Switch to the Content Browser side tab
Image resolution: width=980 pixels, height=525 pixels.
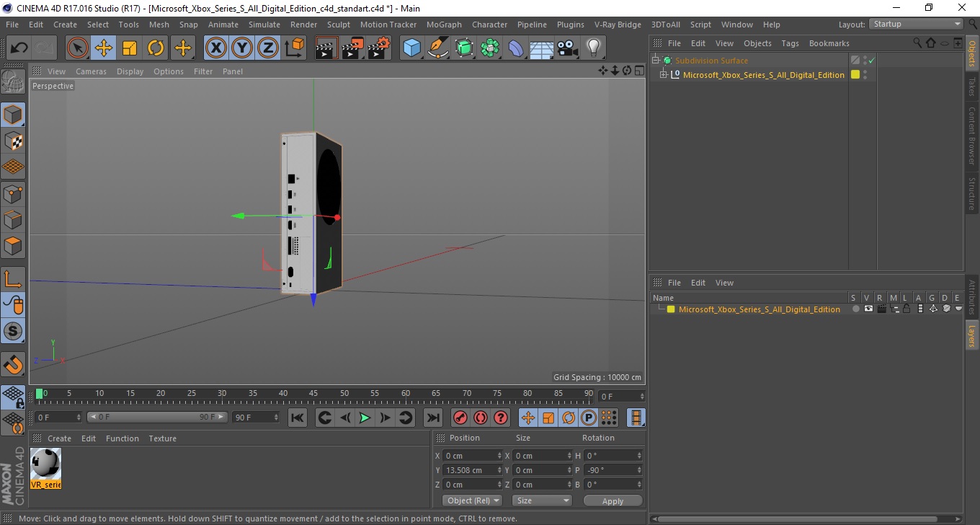972,136
